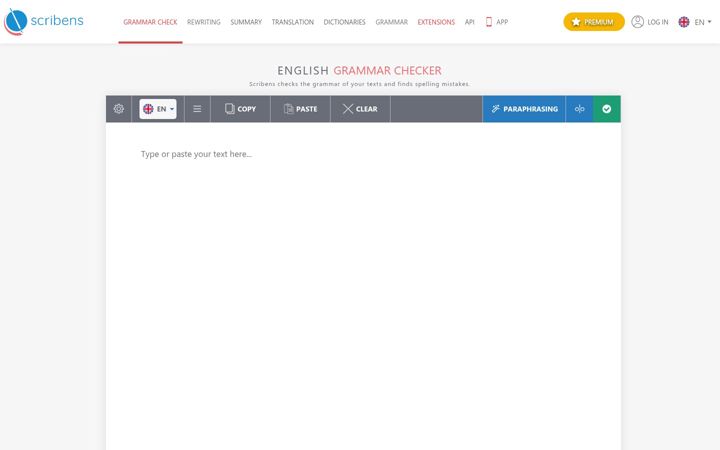
Task: Open the Summary menu item
Action: coord(246,22)
